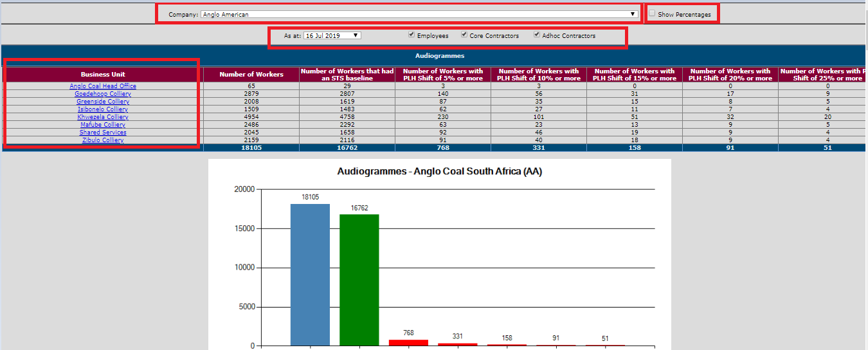The height and width of the screenshot is (350, 868).
Task: Click the green 16762 chart bar
Action: [359, 280]
